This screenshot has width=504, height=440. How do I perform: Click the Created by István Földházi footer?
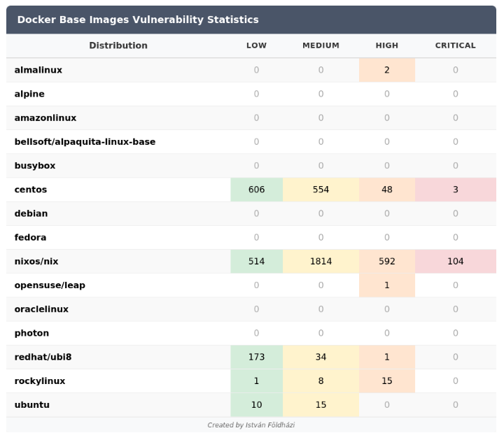click(x=251, y=425)
